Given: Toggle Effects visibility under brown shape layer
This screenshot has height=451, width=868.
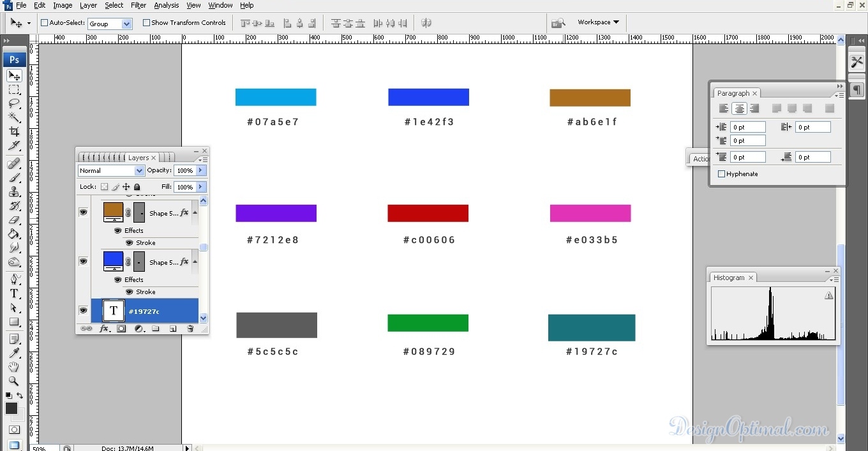Looking at the screenshot, I should coord(117,230).
